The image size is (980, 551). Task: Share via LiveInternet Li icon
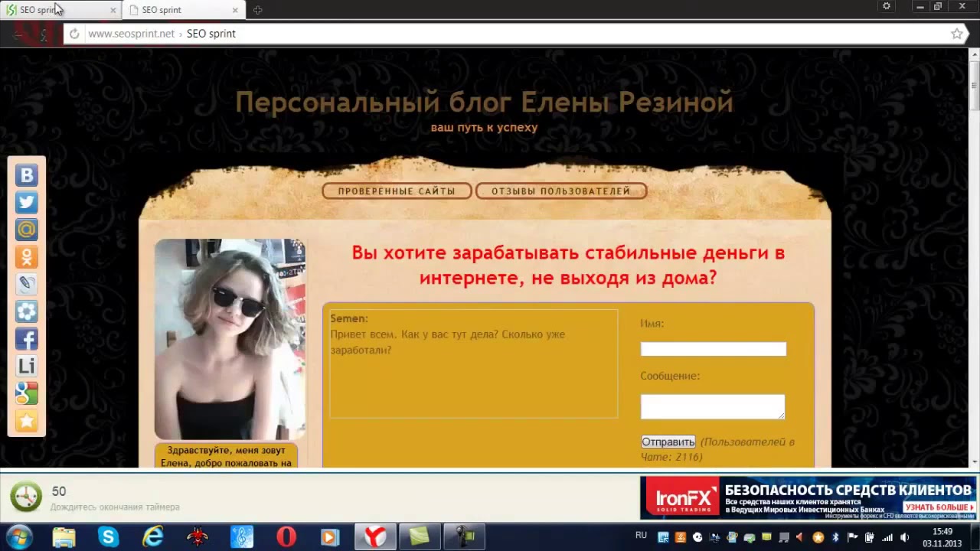[27, 367]
